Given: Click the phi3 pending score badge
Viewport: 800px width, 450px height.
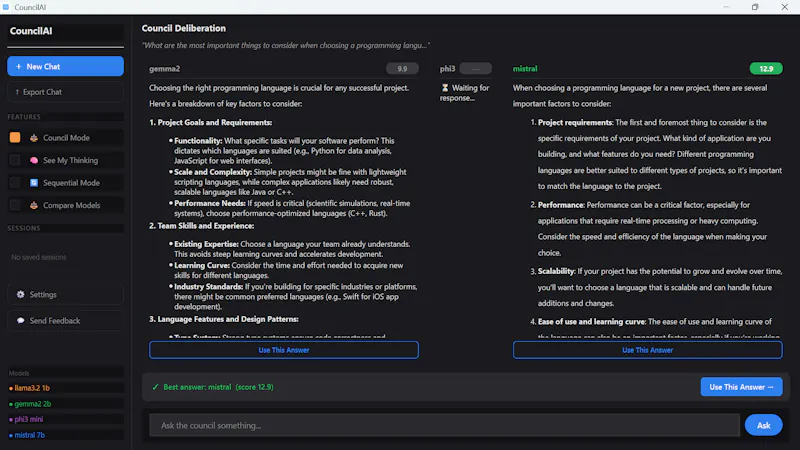Looking at the screenshot, I should (x=476, y=68).
